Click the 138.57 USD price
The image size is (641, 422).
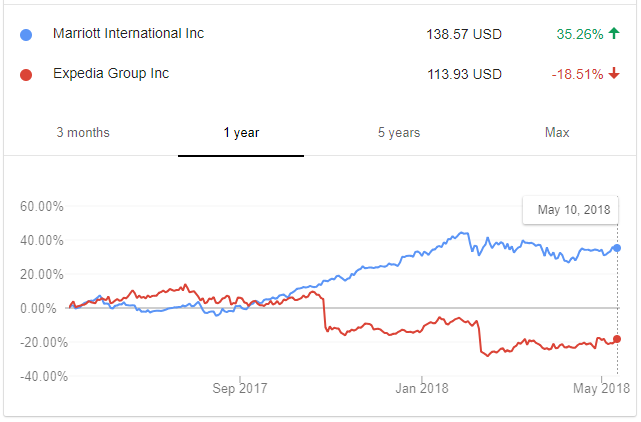coord(463,34)
